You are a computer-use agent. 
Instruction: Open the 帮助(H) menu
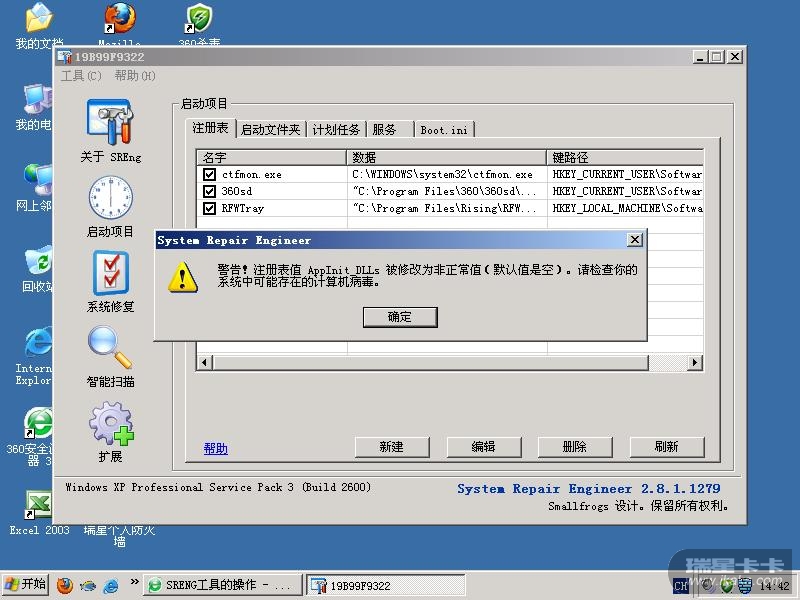coord(135,76)
